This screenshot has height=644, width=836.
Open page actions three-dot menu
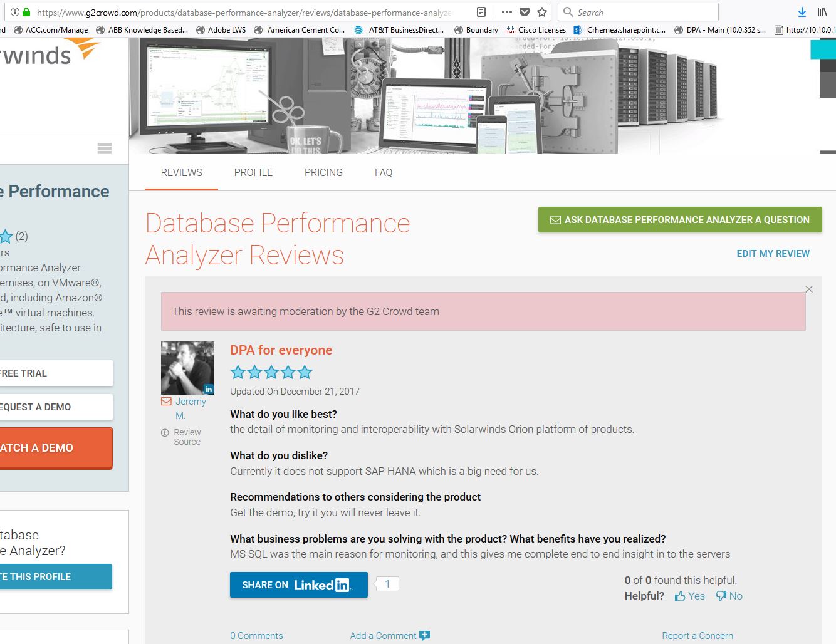pos(507,12)
